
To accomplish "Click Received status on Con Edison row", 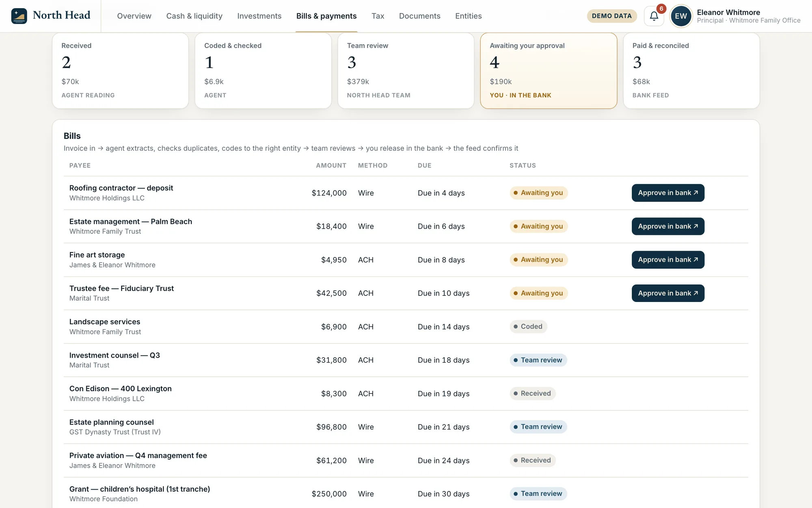I will (x=532, y=393).
